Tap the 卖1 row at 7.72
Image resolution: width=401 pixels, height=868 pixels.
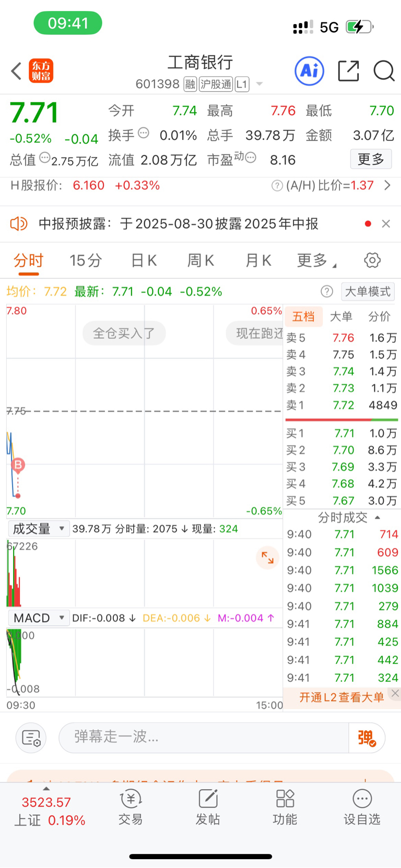pos(342,405)
